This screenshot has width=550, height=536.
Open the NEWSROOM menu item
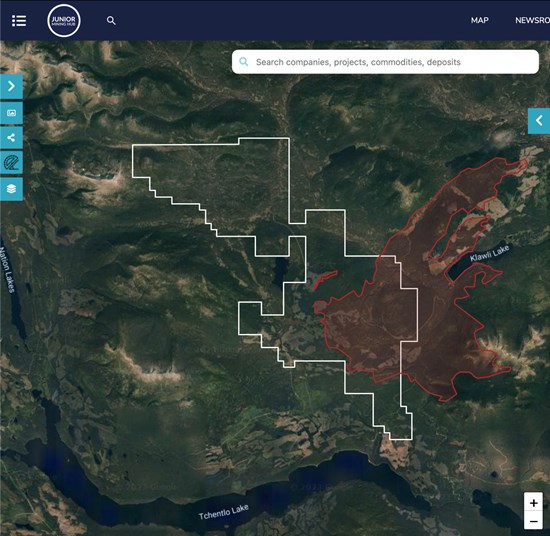click(x=532, y=20)
